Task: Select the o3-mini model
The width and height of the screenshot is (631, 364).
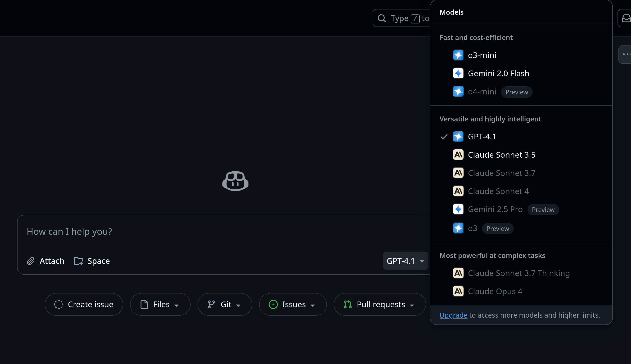Action: click(x=521, y=55)
